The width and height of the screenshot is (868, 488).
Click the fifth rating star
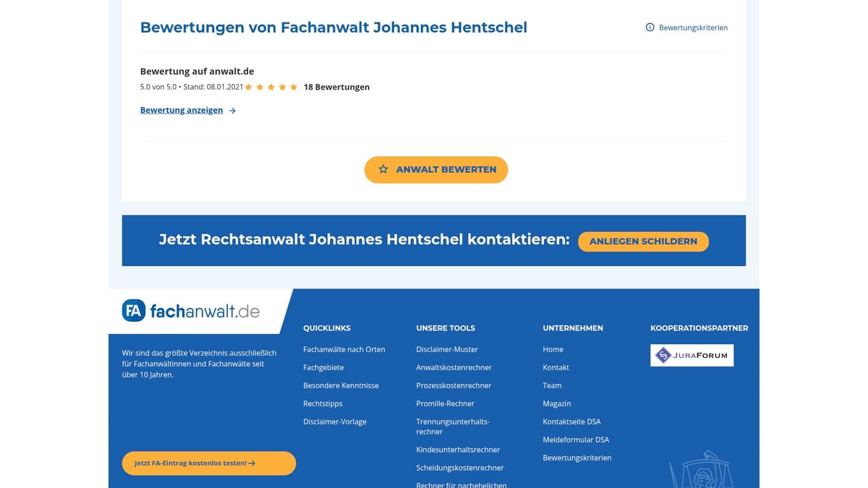[293, 87]
